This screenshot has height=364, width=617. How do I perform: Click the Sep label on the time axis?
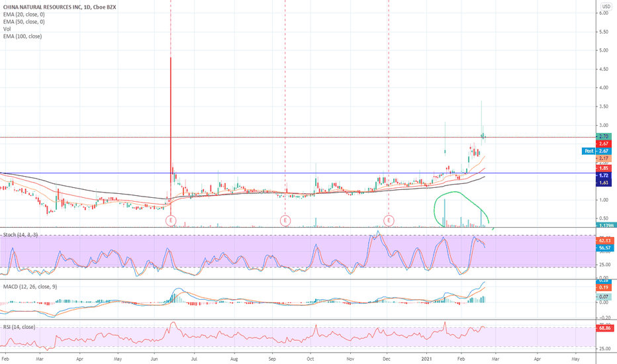pyautogui.click(x=272, y=359)
